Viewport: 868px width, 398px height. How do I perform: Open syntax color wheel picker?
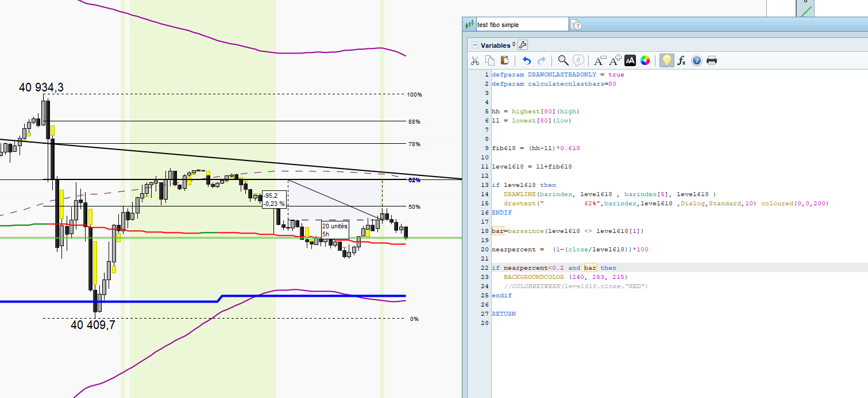tap(645, 60)
